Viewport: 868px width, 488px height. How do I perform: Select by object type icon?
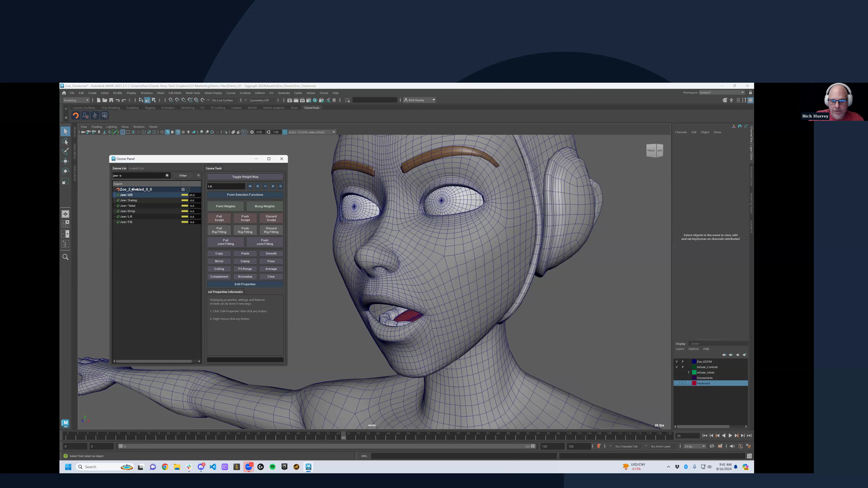pyautogui.click(x=147, y=100)
